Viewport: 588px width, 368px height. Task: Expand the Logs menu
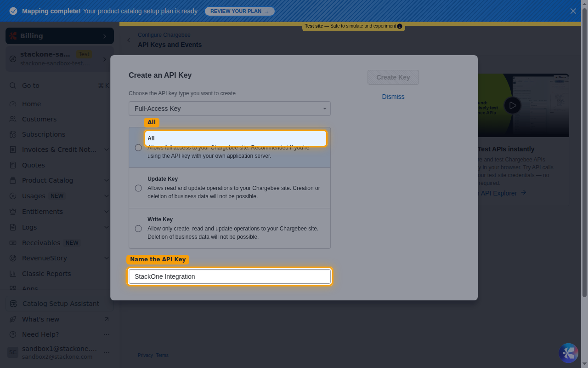tap(107, 227)
